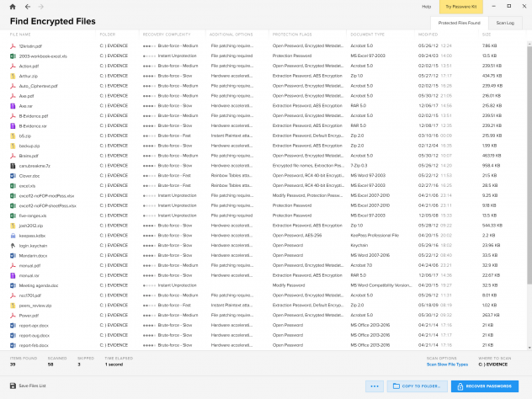Open the Help menu
Screen dimensions: 532x399
click(x=426, y=6)
